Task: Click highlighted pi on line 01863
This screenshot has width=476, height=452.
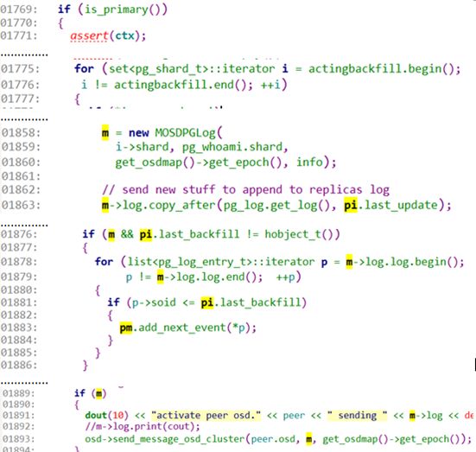Action: click(351, 206)
